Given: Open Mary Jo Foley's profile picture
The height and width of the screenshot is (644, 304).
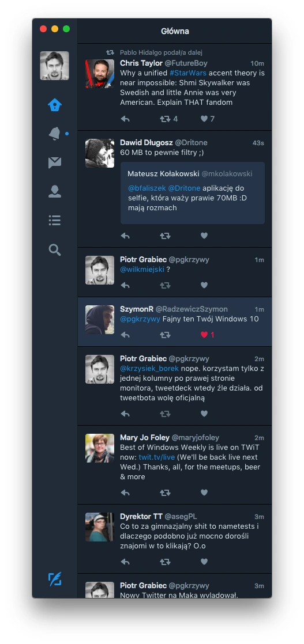Looking at the screenshot, I should click(100, 448).
